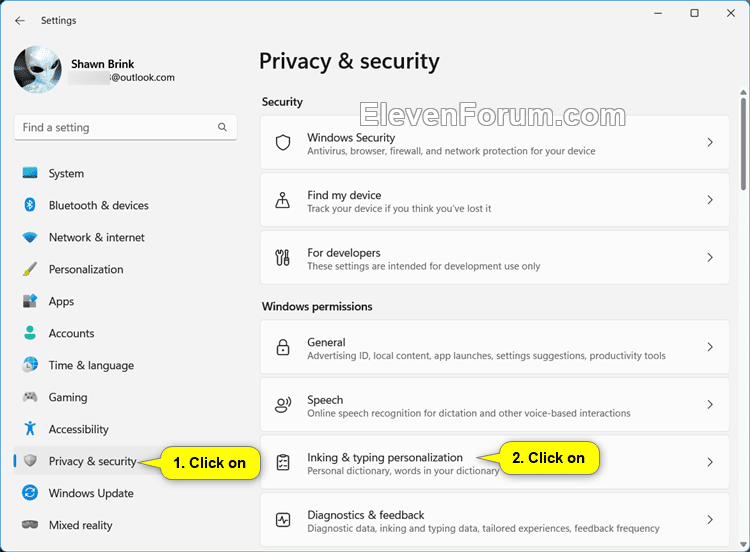
Task: Expand Windows Security chevron arrow
Action: [x=710, y=142]
